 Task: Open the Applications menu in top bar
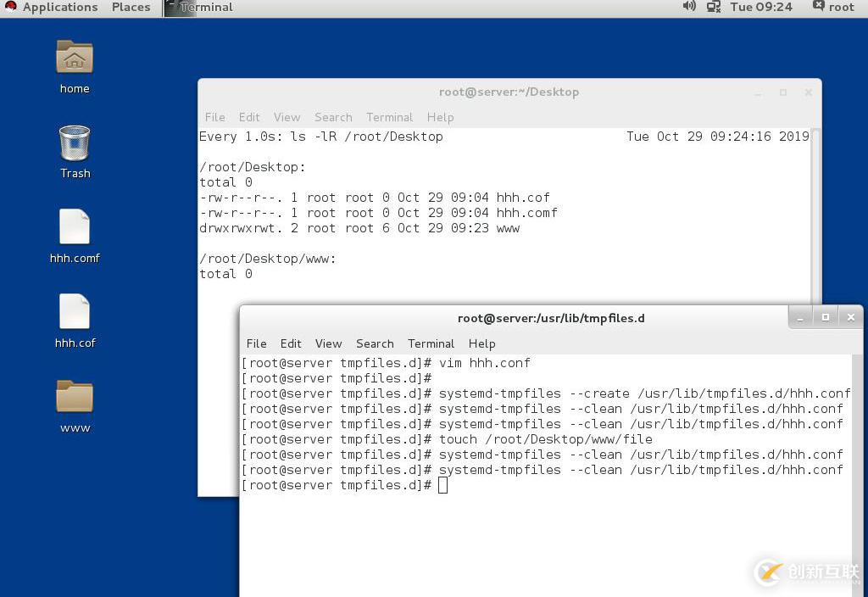click(x=60, y=7)
